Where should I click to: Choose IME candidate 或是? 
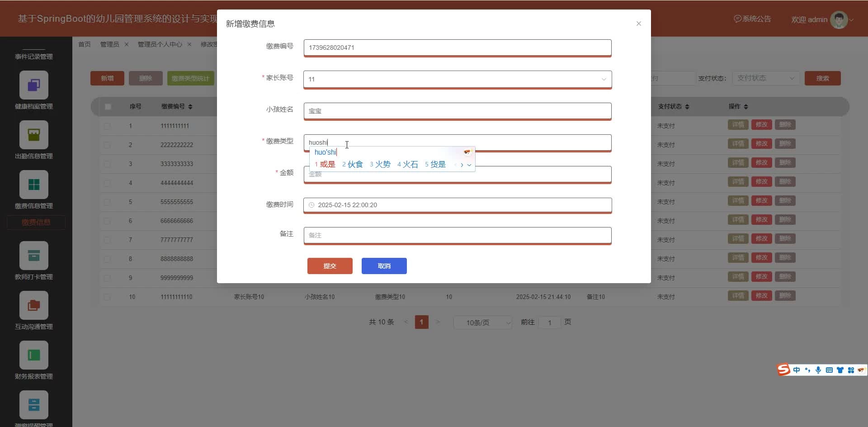click(325, 164)
